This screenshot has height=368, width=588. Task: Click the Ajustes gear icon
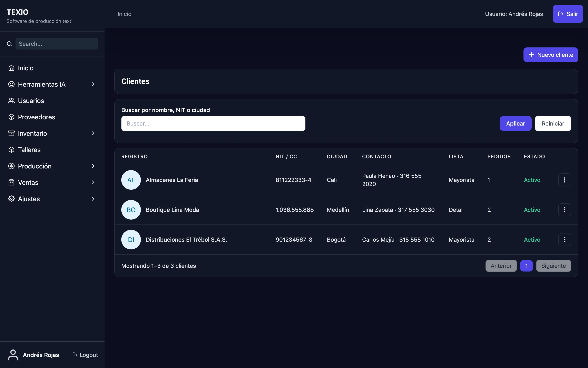(11, 199)
